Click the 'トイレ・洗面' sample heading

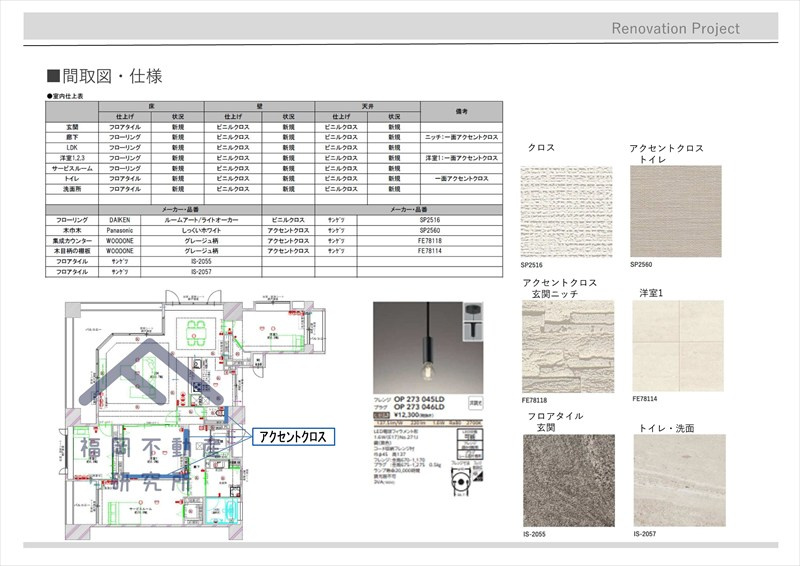coord(666,428)
